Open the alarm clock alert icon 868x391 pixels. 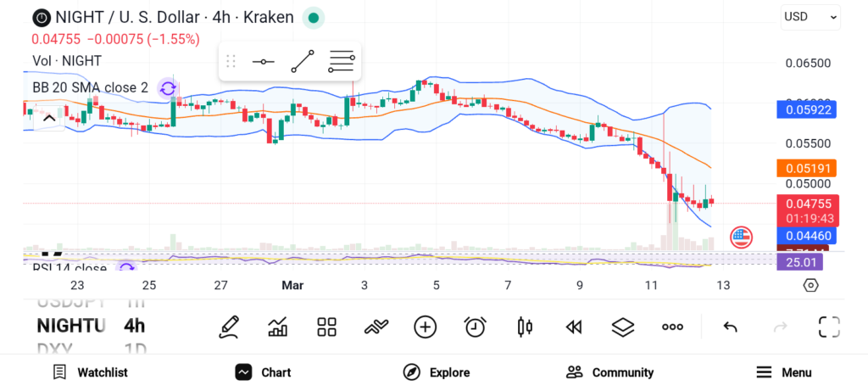click(x=475, y=327)
